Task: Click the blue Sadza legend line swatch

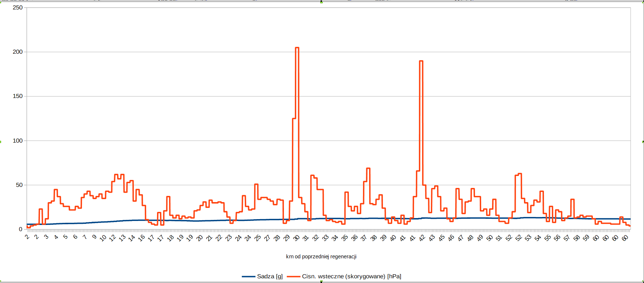Action: pos(249,276)
